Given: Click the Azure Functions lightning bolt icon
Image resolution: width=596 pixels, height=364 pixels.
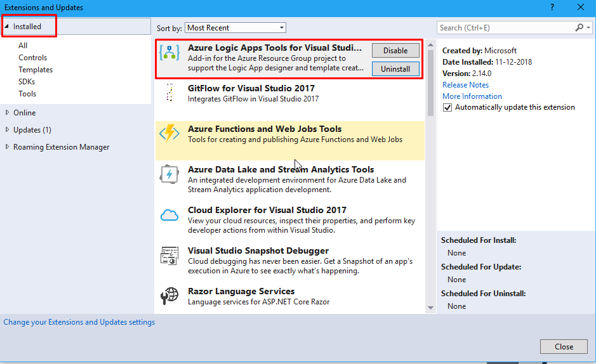Looking at the screenshot, I should 169,133.
